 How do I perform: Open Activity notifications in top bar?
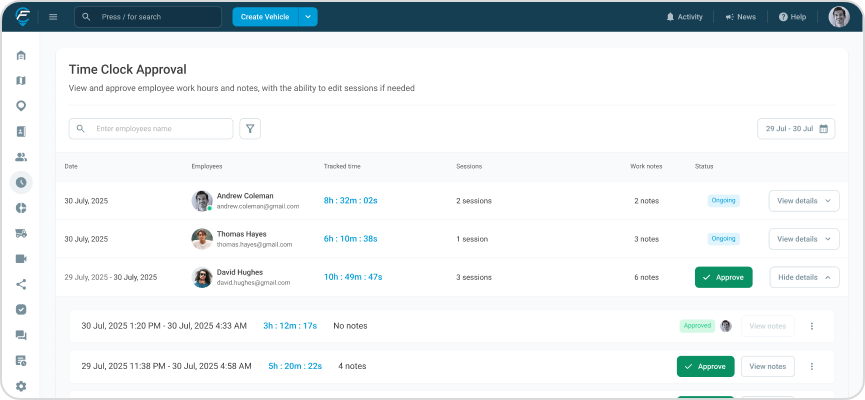[685, 17]
